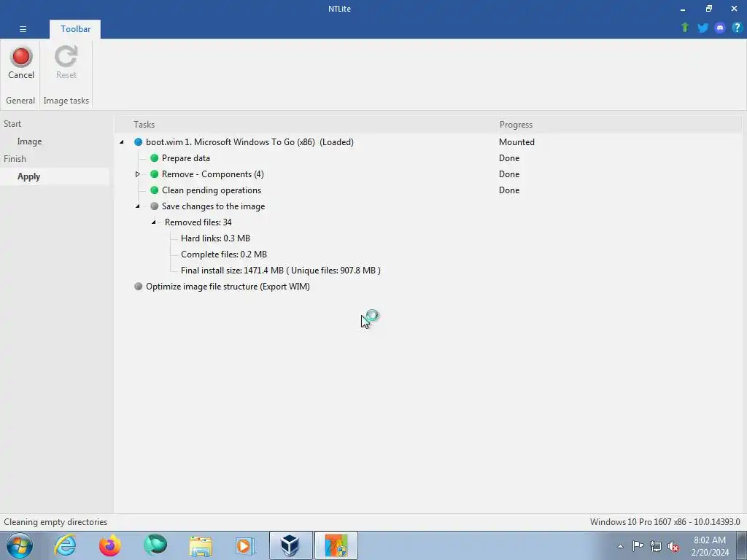Collapse the boot.wim tree node
Screen dimensions: 747x560
tap(122, 142)
